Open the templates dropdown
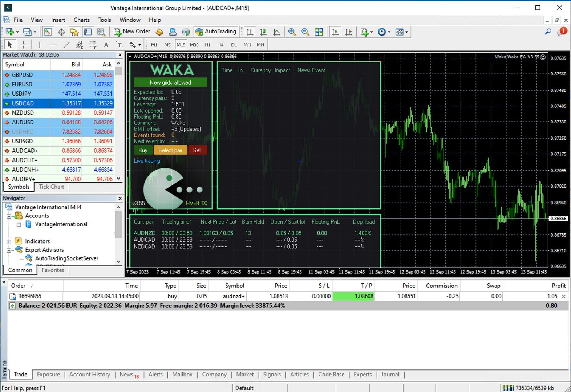 [x=401, y=32]
